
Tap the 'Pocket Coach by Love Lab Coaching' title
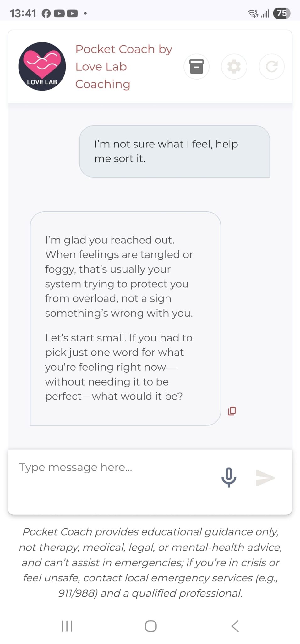pyautogui.click(x=124, y=67)
